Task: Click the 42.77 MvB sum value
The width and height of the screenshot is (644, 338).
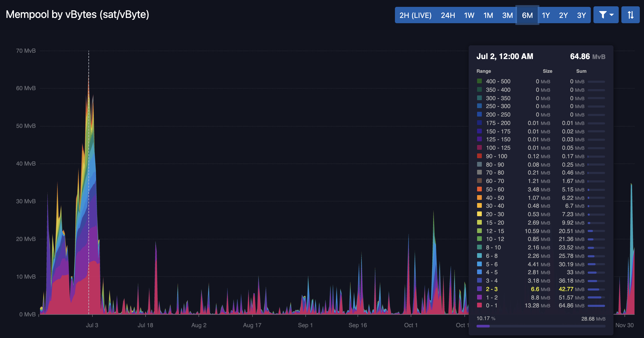Action: coord(572,289)
